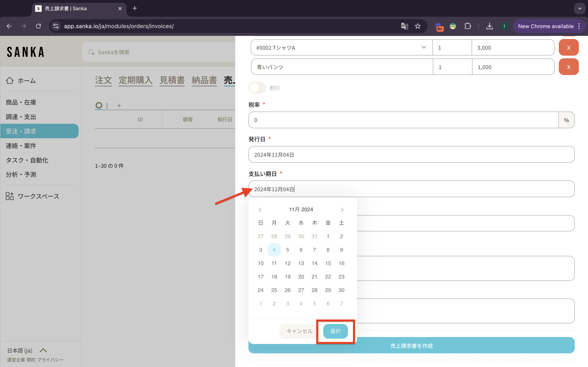
Task: Click the 税率 tax rate input field
Action: point(403,120)
